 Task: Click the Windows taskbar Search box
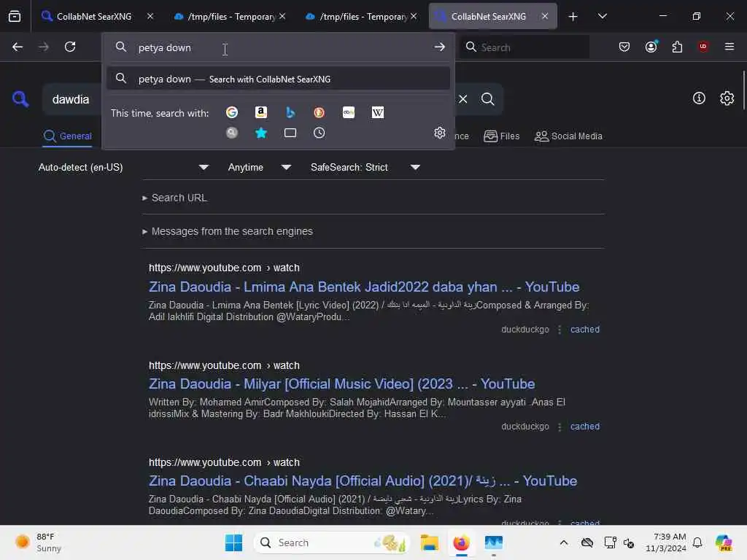(332, 542)
